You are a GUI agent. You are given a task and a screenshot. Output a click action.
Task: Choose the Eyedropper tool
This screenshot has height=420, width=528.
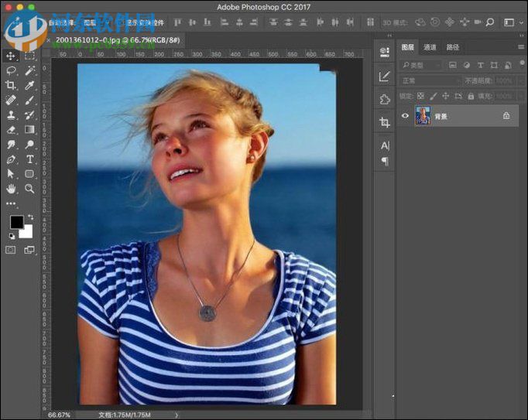click(x=29, y=85)
